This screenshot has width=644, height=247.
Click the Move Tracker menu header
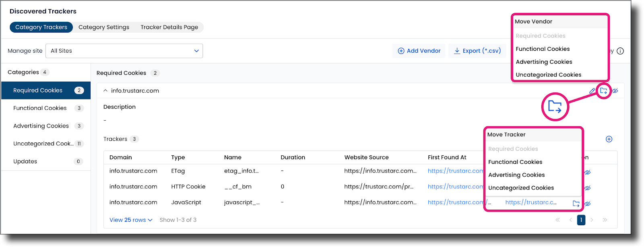(506, 134)
